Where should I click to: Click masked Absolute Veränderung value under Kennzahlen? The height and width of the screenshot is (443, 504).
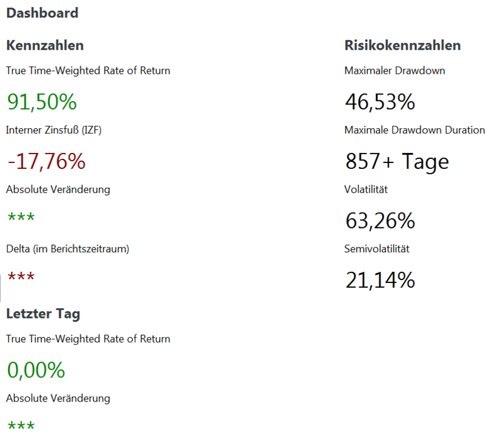pyautogui.click(x=21, y=217)
